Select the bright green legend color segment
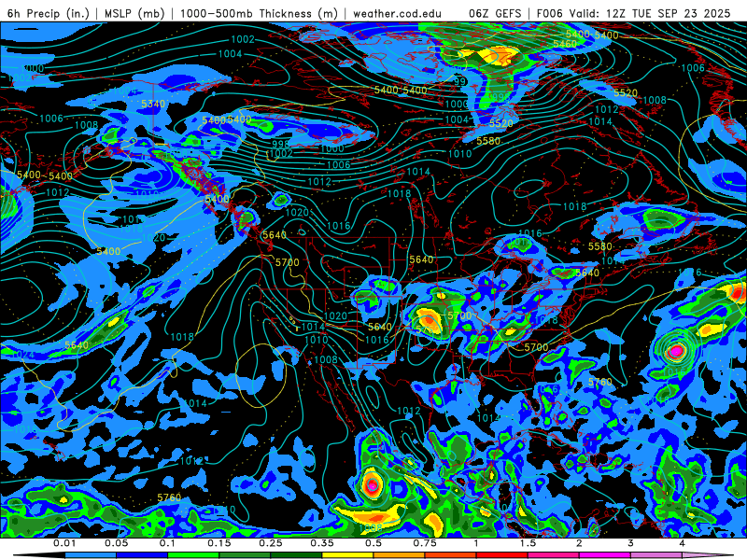 193,555
